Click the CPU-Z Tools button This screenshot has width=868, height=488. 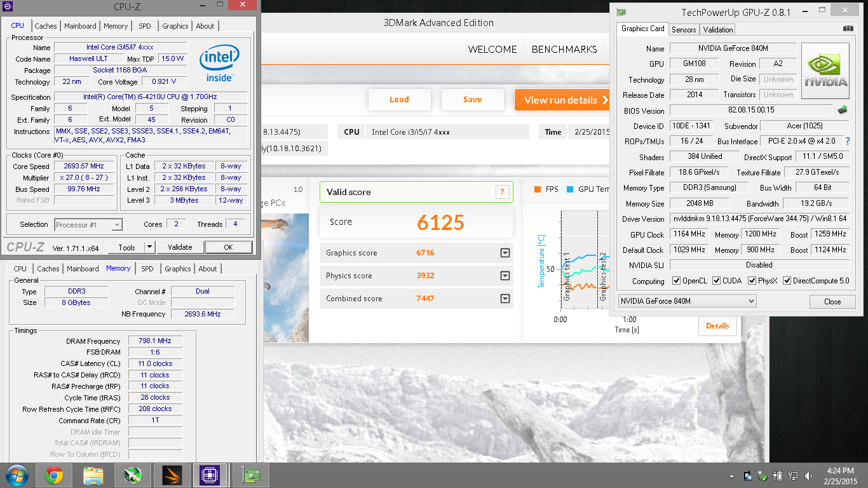[126, 247]
